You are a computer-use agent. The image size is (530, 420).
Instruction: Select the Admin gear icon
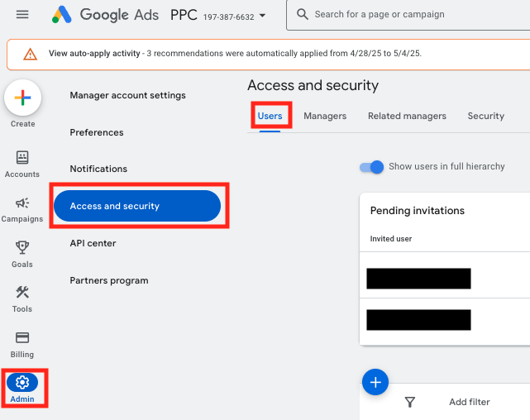pyautogui.click(x=22, y=383)
